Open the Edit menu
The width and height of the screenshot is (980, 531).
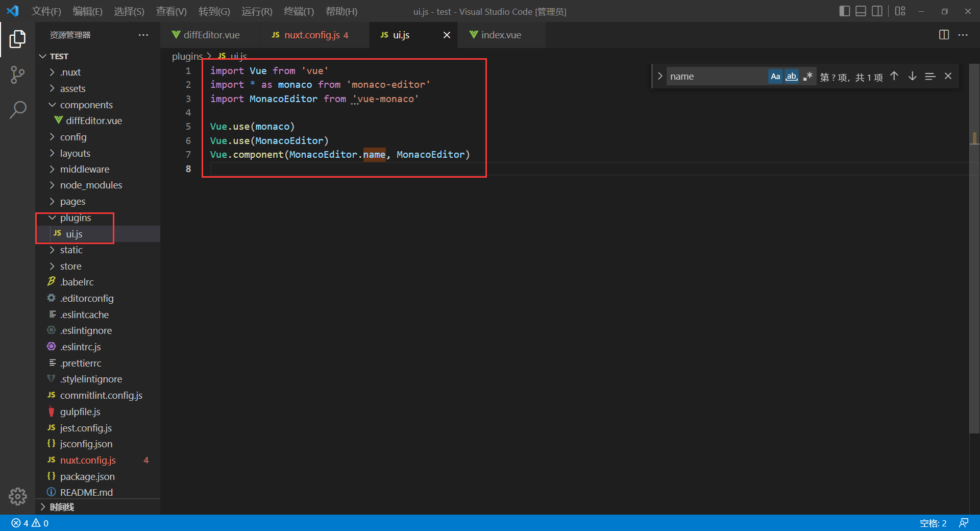(87, 11)
